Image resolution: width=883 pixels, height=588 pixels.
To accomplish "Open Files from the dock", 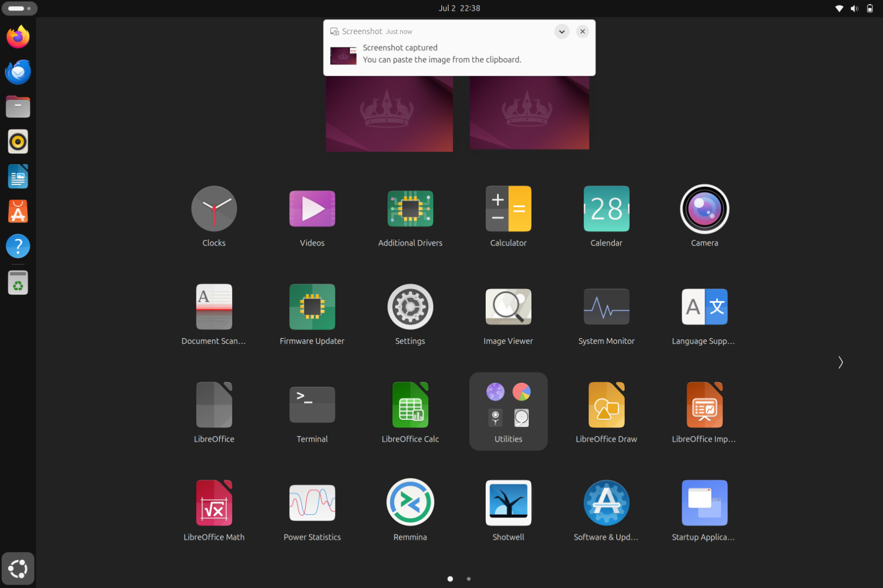I will click(18, 106).
